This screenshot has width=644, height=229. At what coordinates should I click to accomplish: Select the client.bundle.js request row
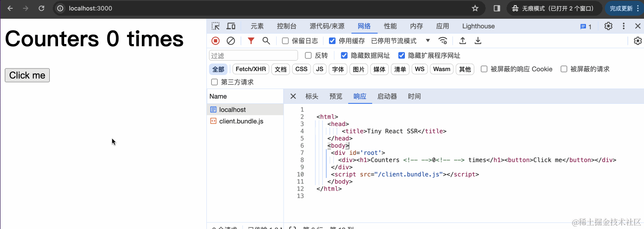[245, 121]
